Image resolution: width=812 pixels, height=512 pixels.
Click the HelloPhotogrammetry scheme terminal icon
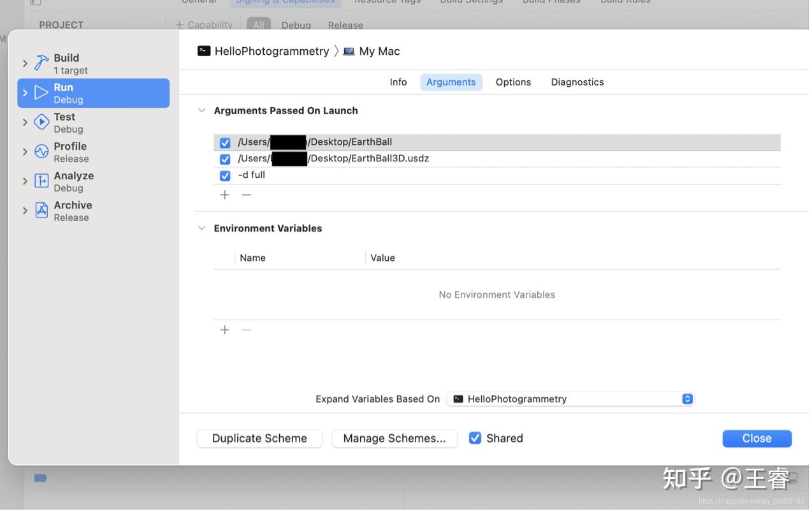click(x=203, y=50)
